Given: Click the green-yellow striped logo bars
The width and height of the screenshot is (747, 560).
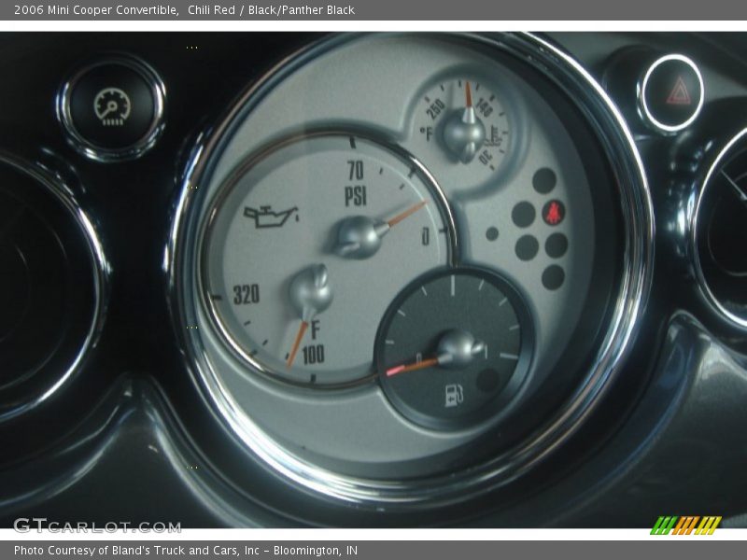Looking at the screenshot, I should 685,525.
